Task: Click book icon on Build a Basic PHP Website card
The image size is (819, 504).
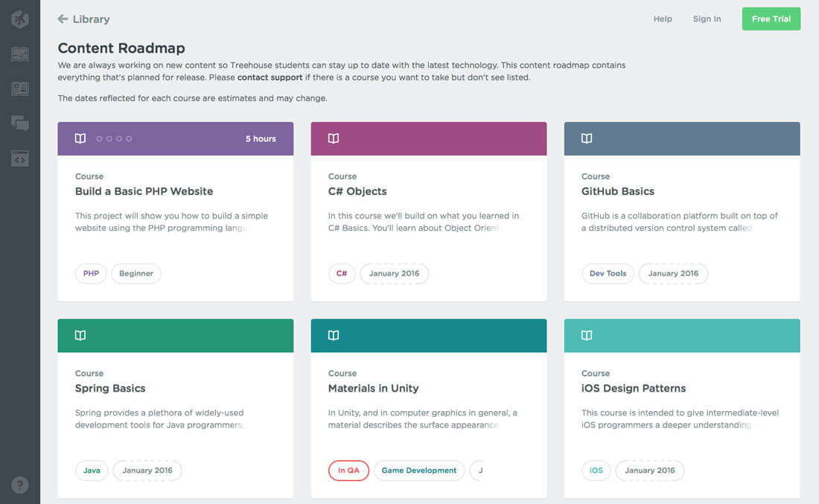Action: [80, 138]
